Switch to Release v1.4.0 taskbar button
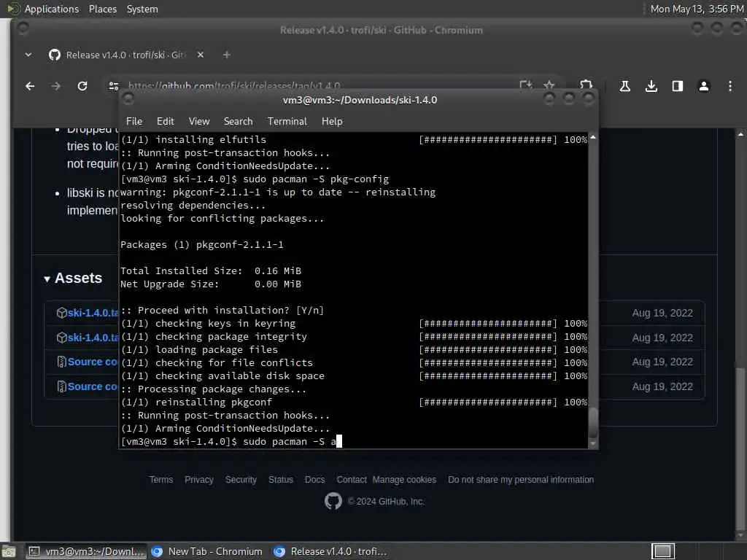Viewport: 747px width, 560px height. pyautogui.click(x=330, y=551)
